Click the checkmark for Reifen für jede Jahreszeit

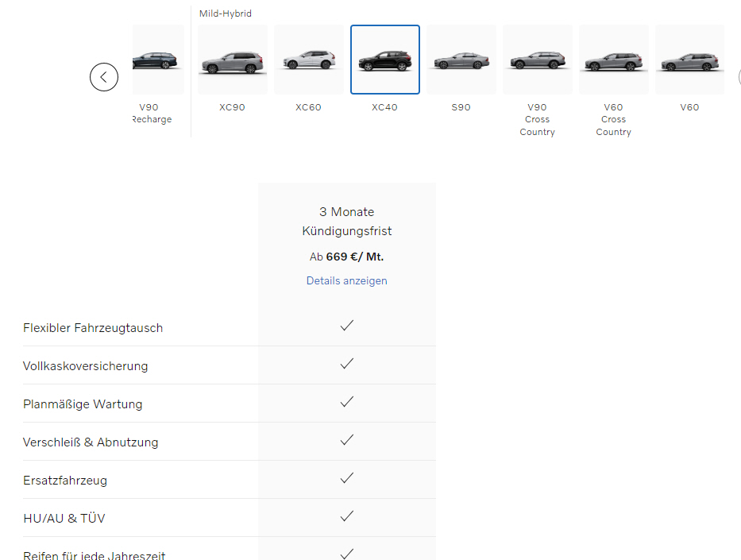(x=347, y=554)
